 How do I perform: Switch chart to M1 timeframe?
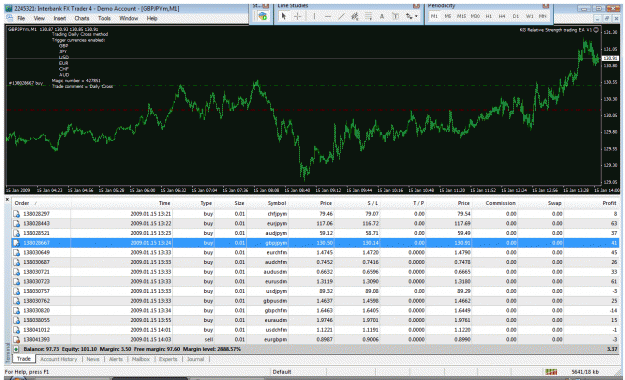point(434,16)
